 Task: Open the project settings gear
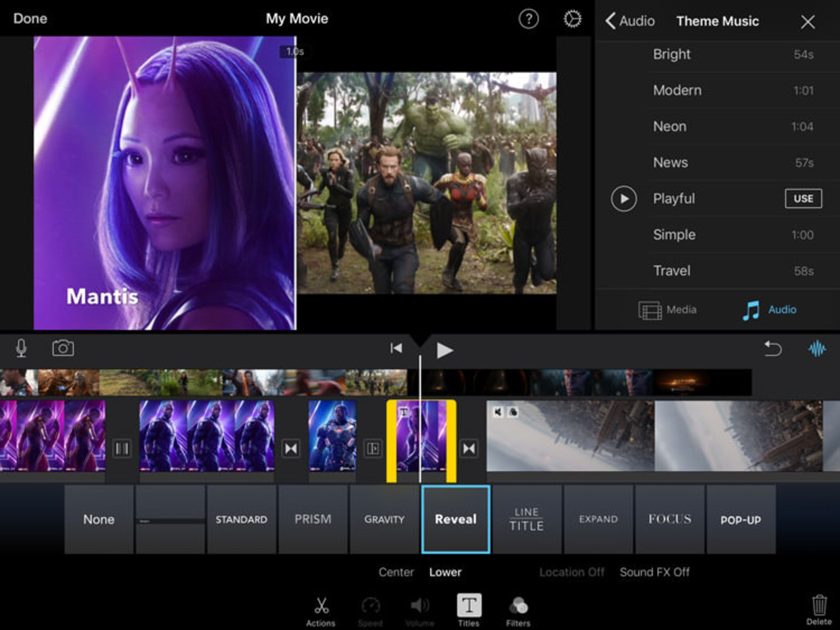tap(573, 19)
